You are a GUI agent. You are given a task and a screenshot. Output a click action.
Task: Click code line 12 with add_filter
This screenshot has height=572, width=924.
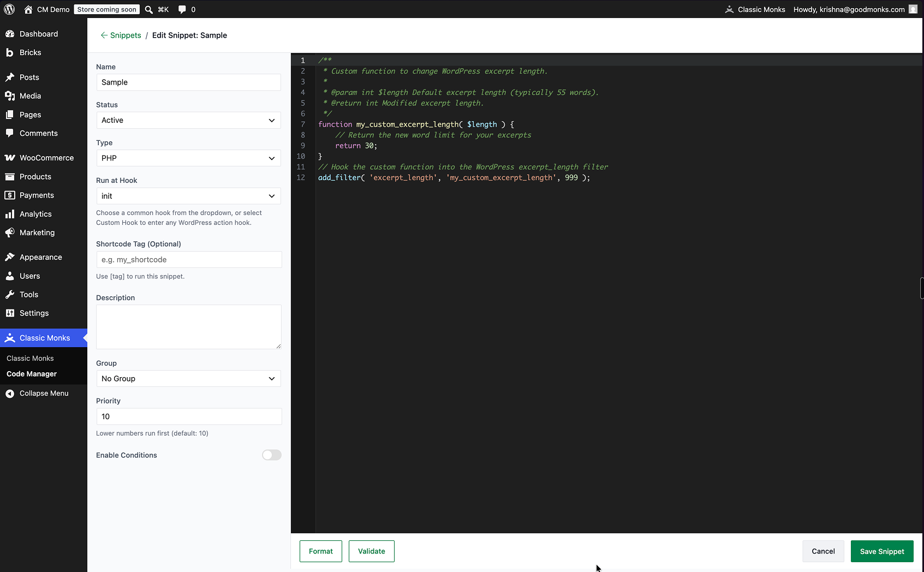(x=454, y=178)
